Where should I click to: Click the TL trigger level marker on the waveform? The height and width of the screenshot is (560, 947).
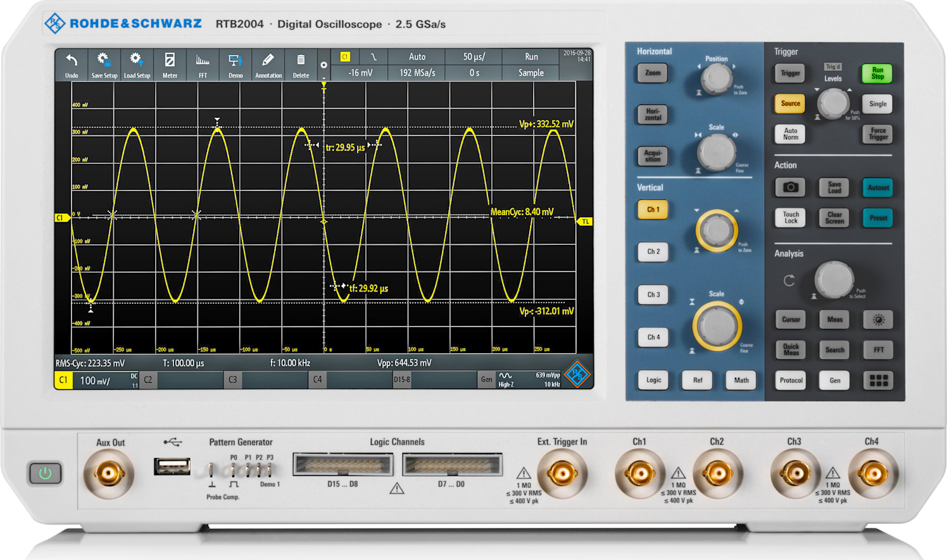pos(584,221)
